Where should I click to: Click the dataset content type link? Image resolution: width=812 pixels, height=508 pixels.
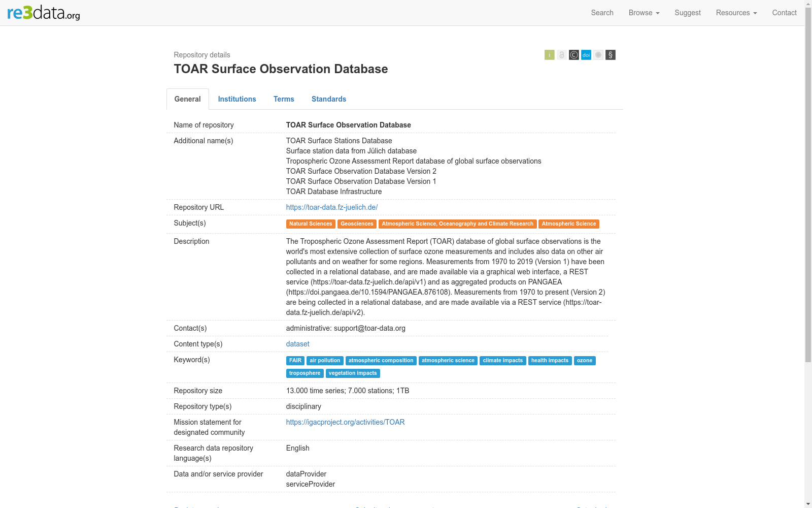(x=298, y=344)
